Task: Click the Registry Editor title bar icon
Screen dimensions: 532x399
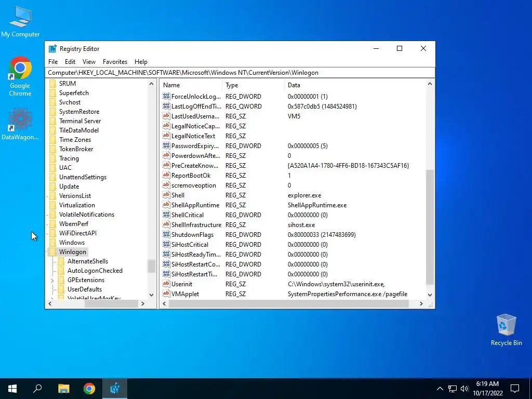Action: coord(52,48)
